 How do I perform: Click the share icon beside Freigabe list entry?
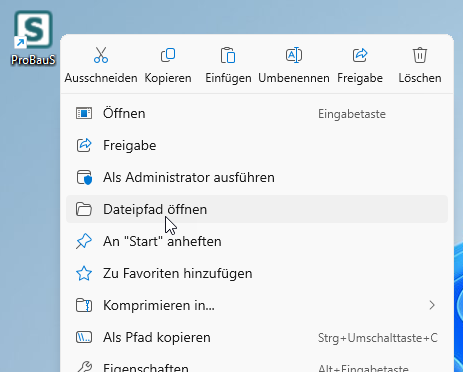click(84, 145)
